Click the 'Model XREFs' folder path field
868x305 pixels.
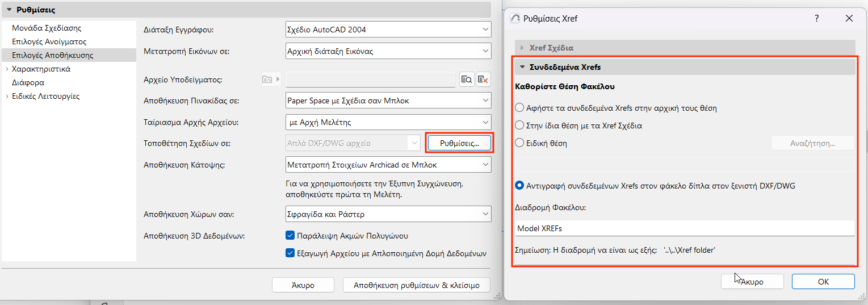[x=685, y=228]
